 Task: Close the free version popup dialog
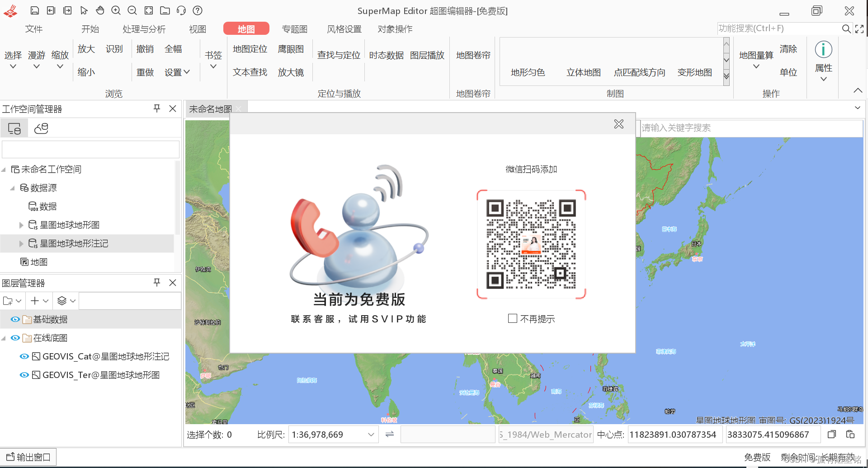click(x=619, y=124)
